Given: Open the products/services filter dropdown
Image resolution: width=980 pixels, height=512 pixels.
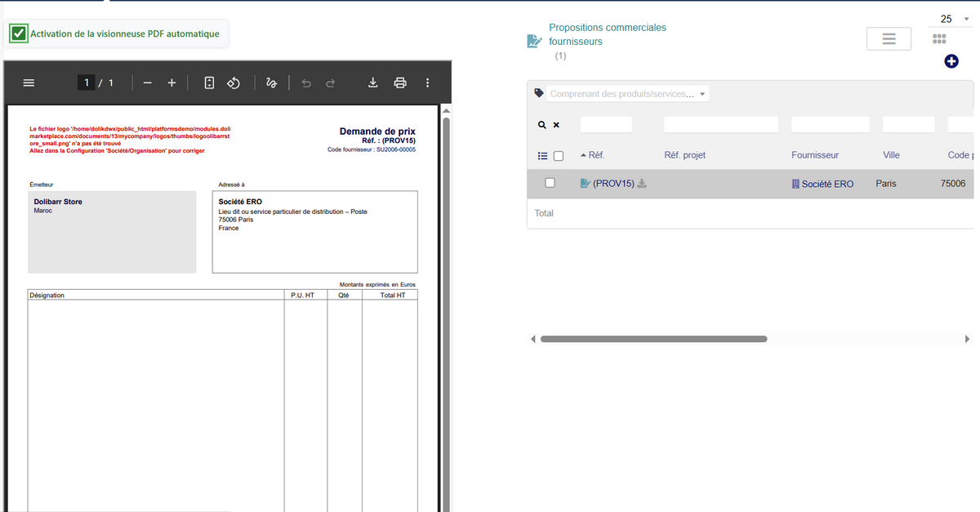Looking at the screenshot, I should (628, 94).
